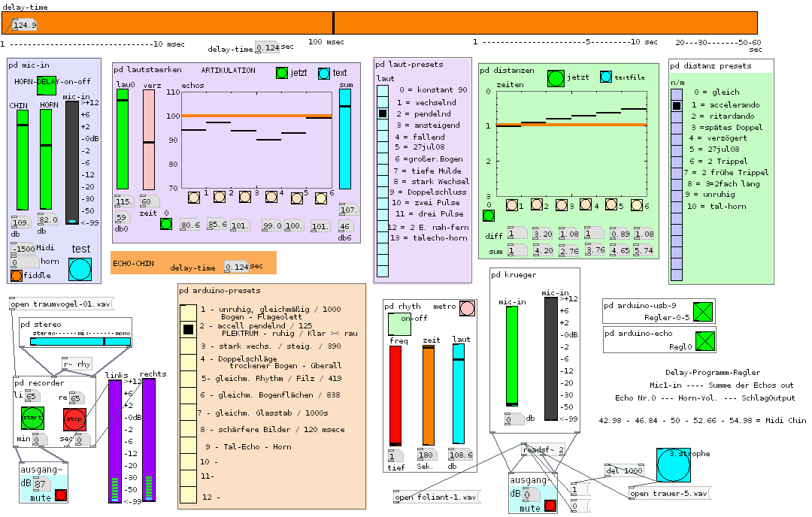Viewport: 812px width, 517px height.
Task: Click the cyan textfile bang in distanzen
Action: (x=606, y=77)
